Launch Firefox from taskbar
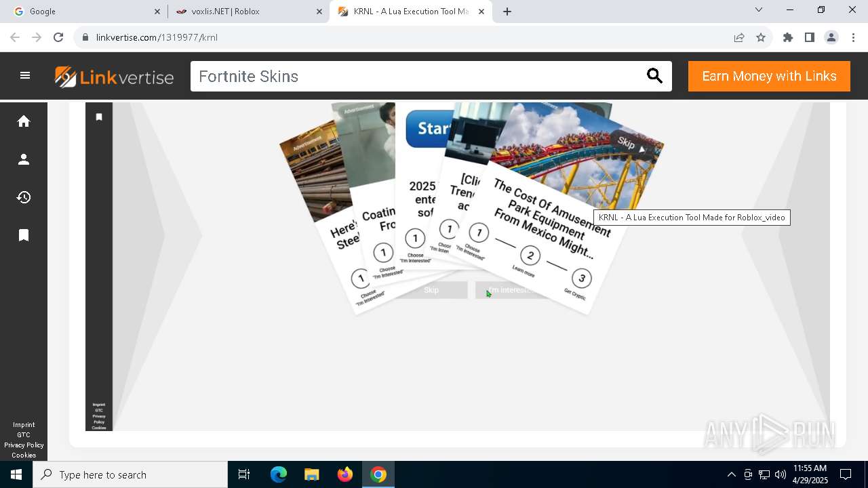The width and height of the screenshot is (868, 488). [345, 474]
